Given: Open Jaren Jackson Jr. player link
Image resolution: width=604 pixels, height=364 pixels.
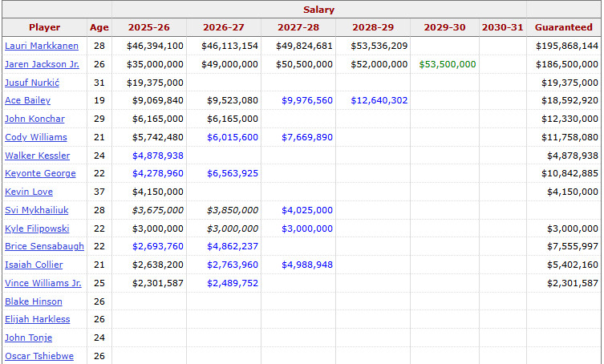Looking at the screenshot, I should coord(42,64).
